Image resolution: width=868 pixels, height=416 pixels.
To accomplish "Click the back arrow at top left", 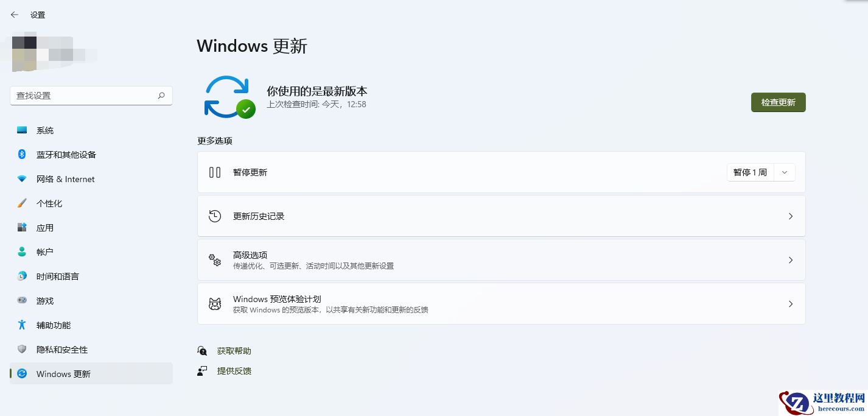I will [x=14, y=14].
